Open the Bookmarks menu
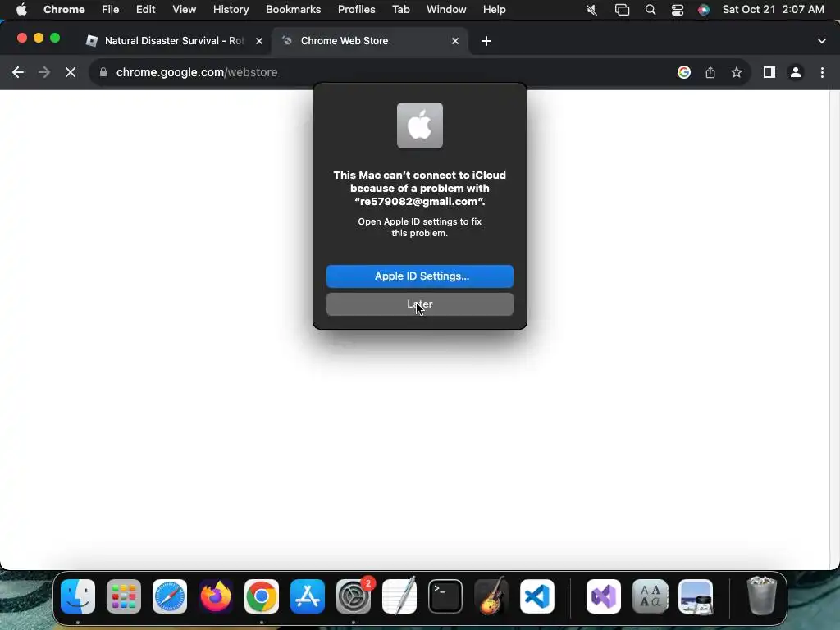The image size is (840, 630). click(293, 10)
